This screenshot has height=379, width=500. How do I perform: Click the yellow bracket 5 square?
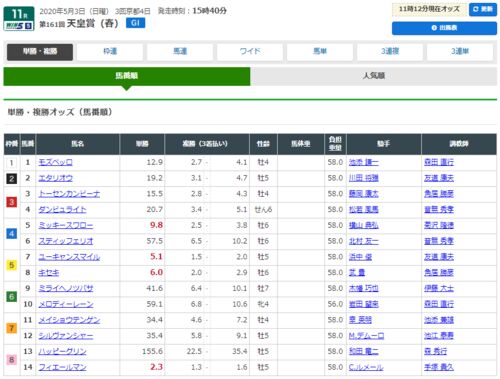pos(12,265)
